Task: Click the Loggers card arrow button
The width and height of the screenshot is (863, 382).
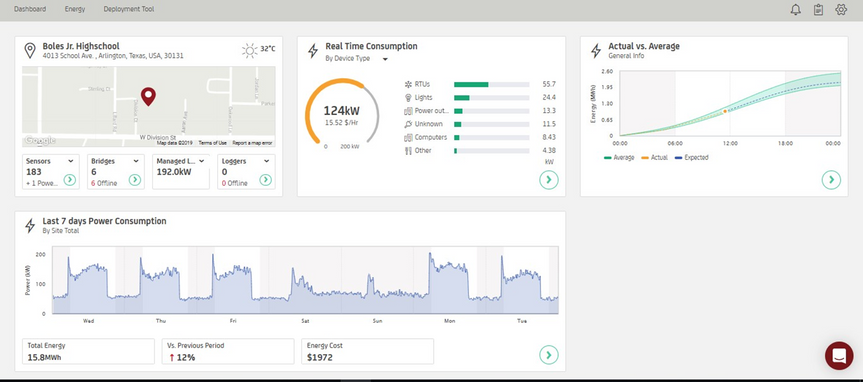Action: pyautogui.click(x=265, y=180)
